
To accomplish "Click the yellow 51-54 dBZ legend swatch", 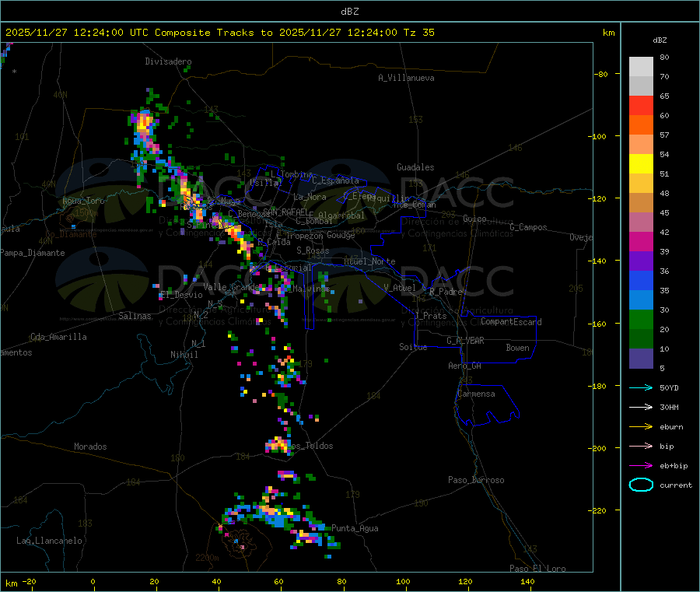I will point(641,164).
